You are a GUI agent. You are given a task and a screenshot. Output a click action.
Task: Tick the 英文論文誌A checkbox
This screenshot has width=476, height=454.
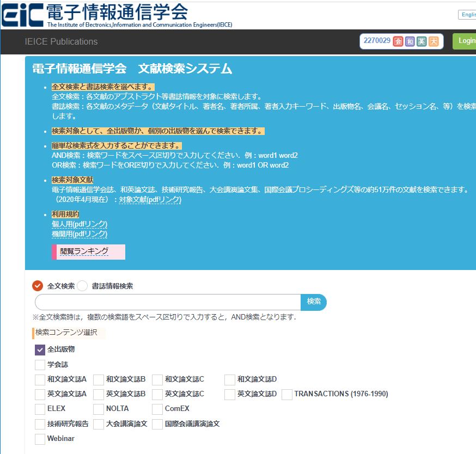[40, 394]
